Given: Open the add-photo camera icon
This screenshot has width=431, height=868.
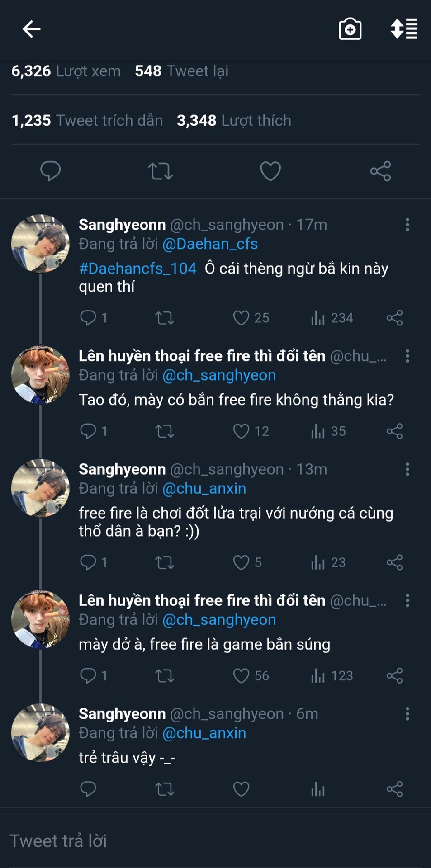Looking at the screenshot, I should [x=350, y=29].
